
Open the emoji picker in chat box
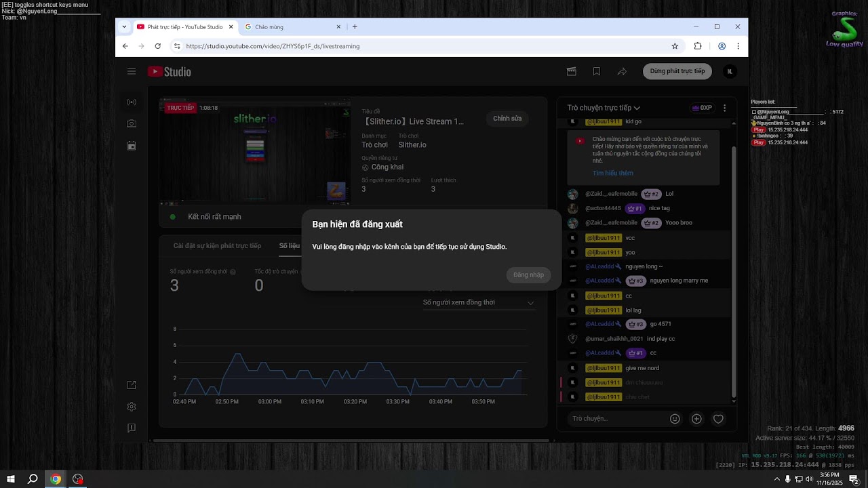pos(675,419)
